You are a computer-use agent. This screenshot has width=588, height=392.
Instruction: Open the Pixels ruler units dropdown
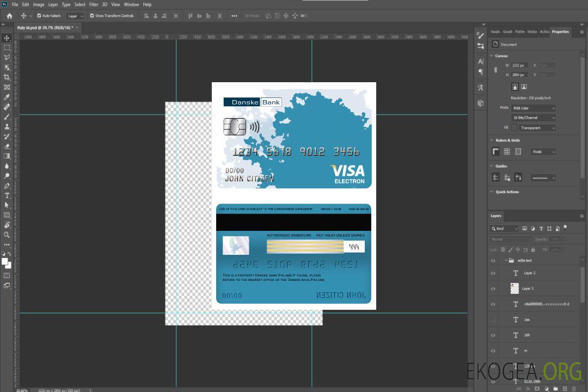coord(543,152)
